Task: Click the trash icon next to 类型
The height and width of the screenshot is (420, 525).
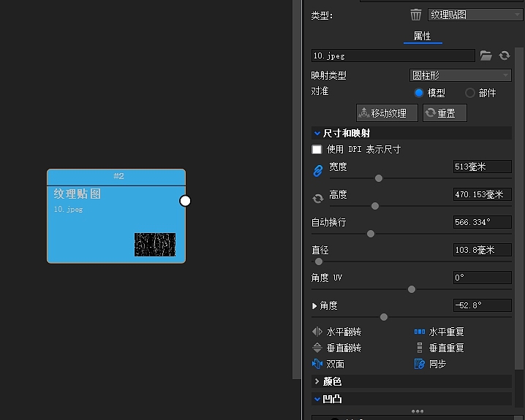Action: [416, 15]
